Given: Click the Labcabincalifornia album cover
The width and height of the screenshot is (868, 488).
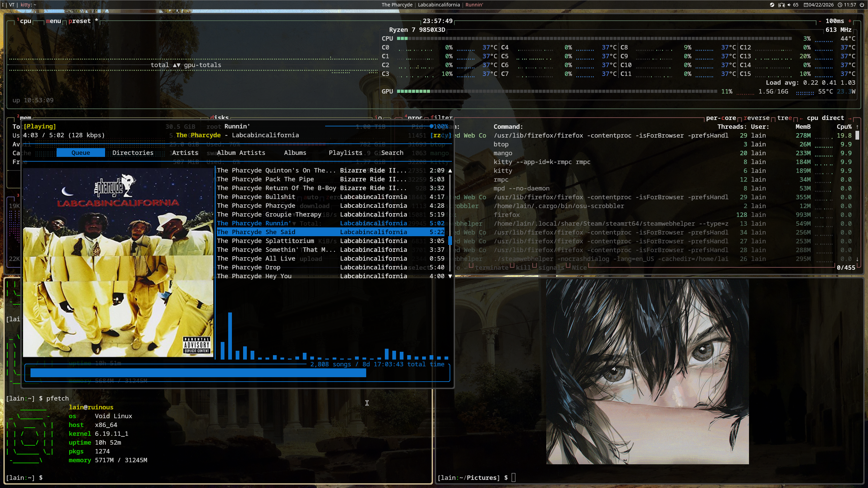Looking at the screenshot, I should pyautogui.click(x=118, y=263).
